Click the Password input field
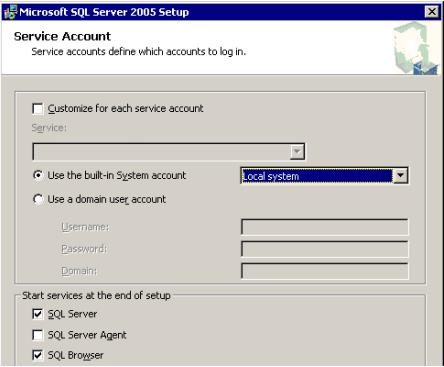 (324, 249)
